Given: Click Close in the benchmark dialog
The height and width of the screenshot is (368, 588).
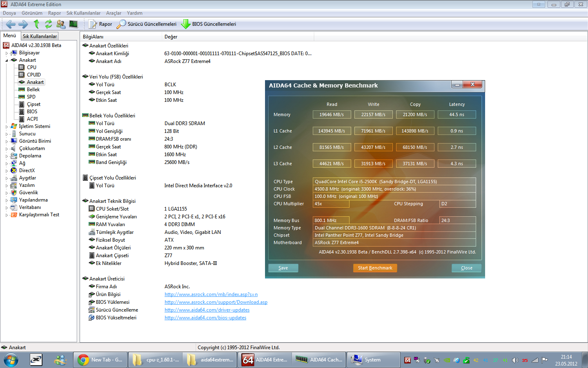Looking at the screenshot, I should [466, 268].
